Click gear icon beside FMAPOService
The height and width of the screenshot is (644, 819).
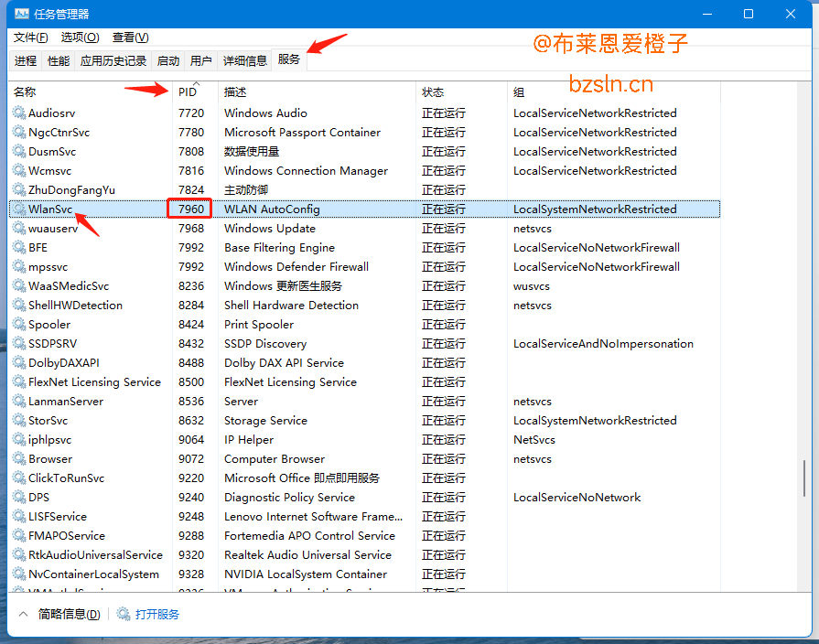(19, 535)
